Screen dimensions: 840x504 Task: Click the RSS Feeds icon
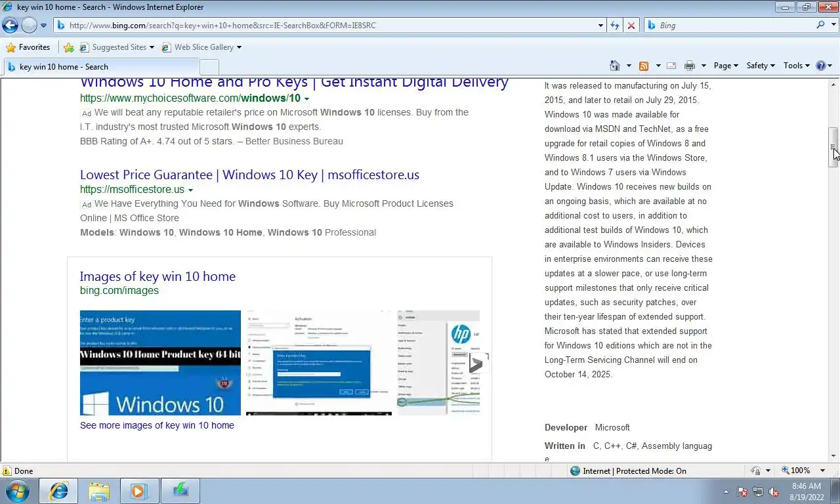[644, 66]
